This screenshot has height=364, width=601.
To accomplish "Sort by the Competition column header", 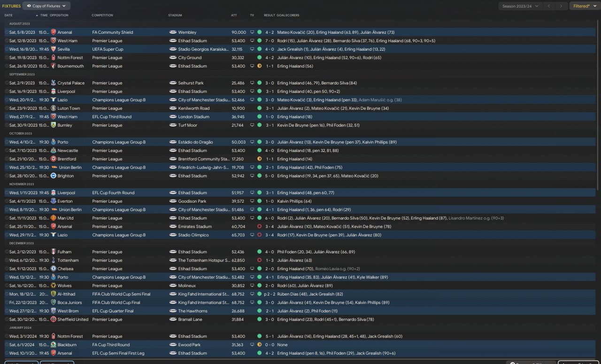I will coord(102,15).
